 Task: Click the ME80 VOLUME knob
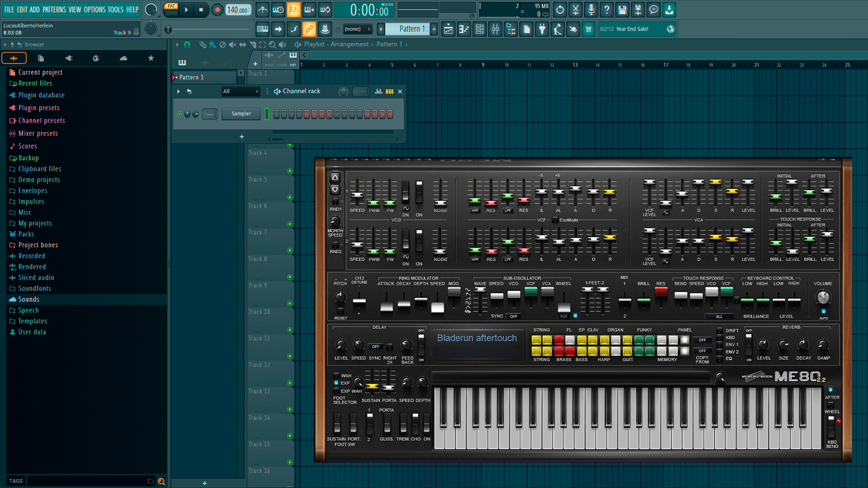coord(823,297)
